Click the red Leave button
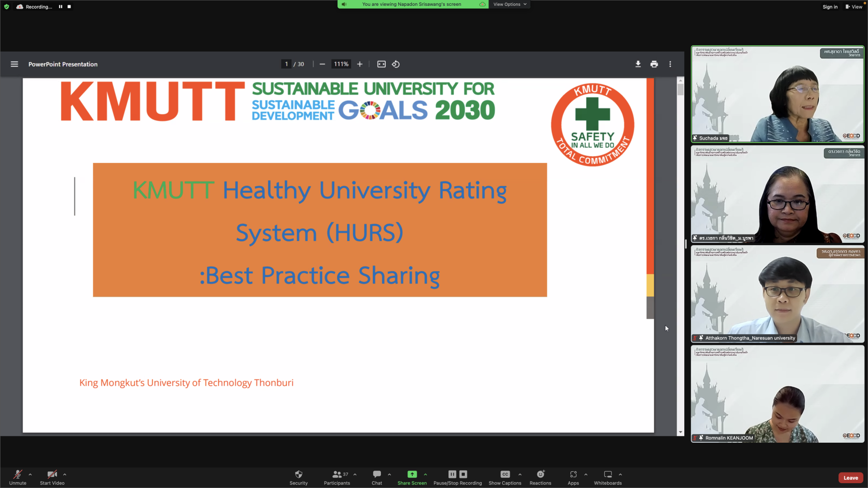This screenshot has width=868, height=488. [x=851, y=477]
